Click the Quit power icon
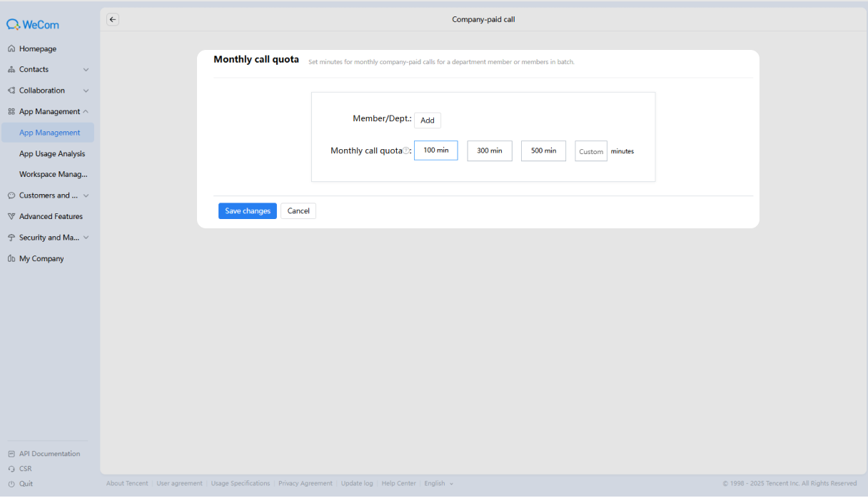The image size is (868, 498). click(11, 484)
